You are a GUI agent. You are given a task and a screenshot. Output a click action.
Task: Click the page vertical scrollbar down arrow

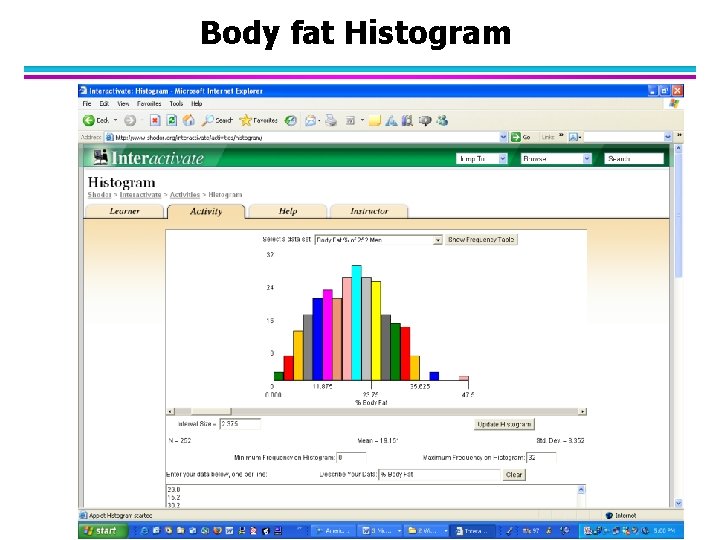point(678,503)
